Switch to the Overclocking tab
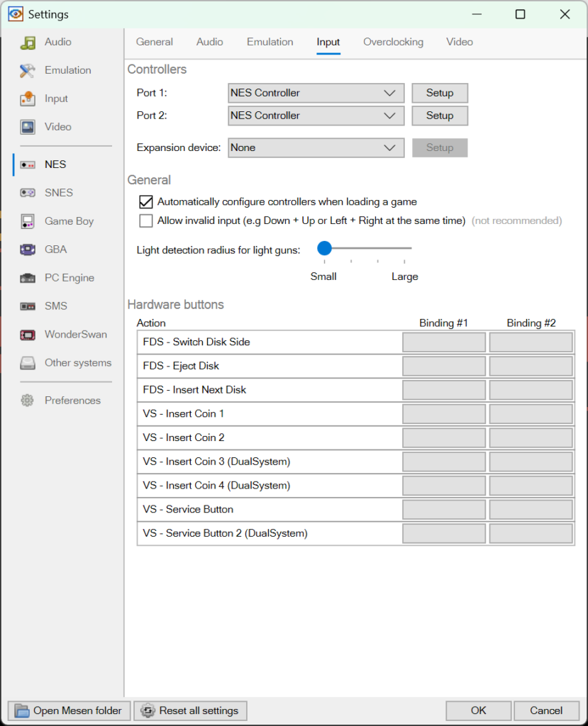588x726 pixels. tap(393, 42)
